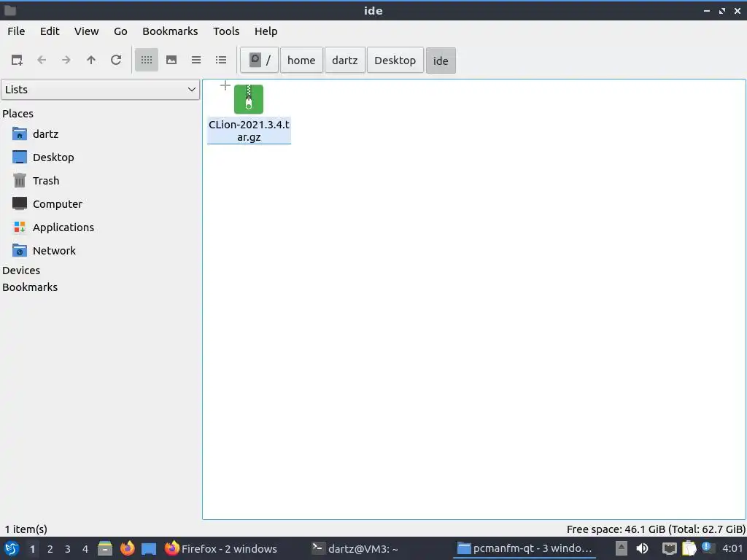This screenshot has width=747, height=560.
Task: Switch to Firefox - 2 windows task
Action: pos(222,548)
